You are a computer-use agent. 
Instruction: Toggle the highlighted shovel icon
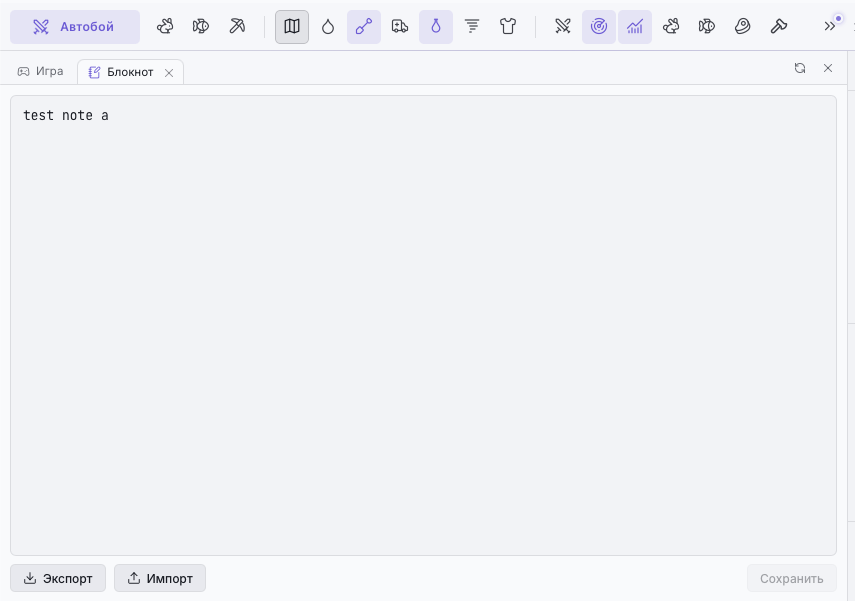(364, 27)
